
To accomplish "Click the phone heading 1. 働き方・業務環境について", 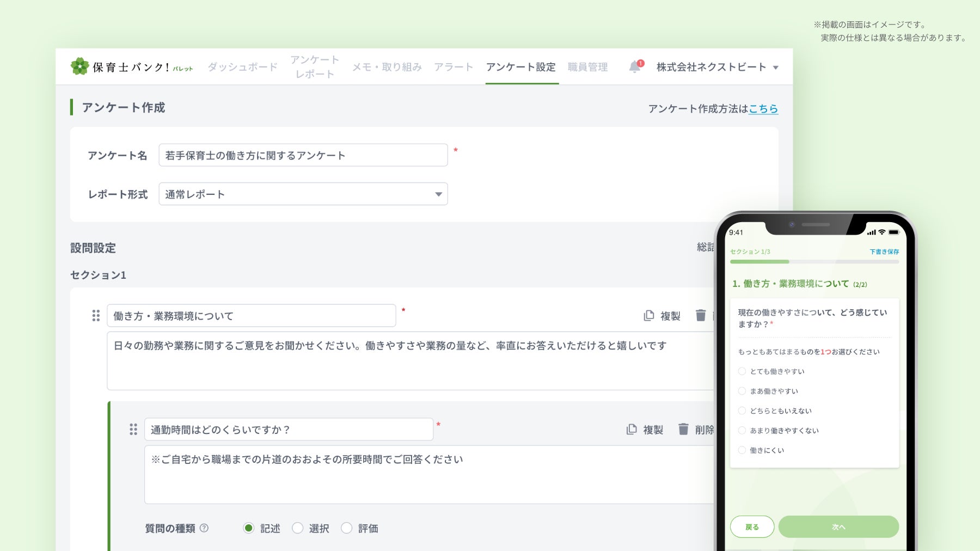I will pyautogui.click(x=791, y=284).
